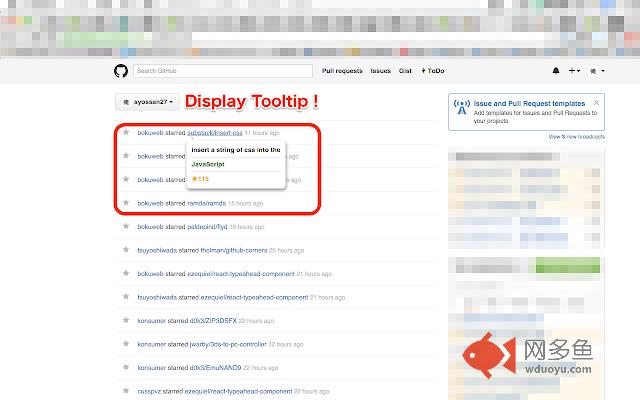
Task: Click the broadcast tower icon
Action: pyautogui.click(x=462, y=107)
